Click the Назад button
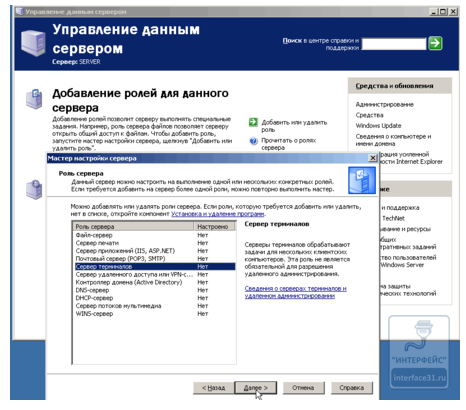 [213, 388]
